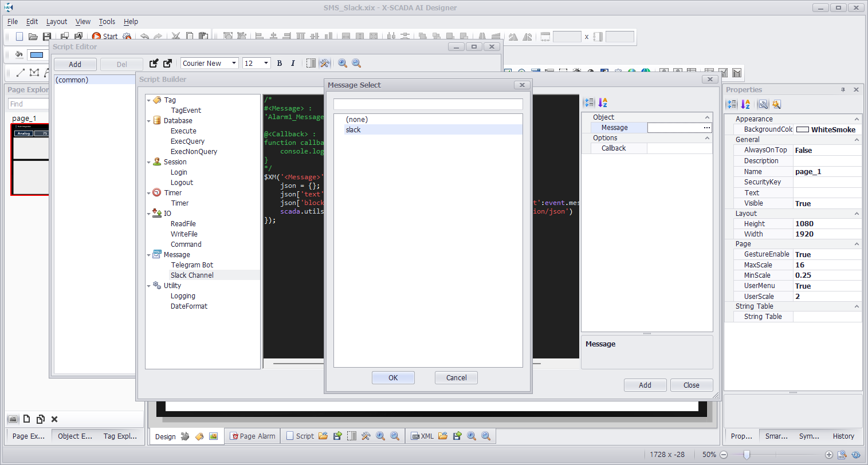The height and width of the screenshot is (465, 868).
Task: Click categorized view icon in Script Builder properties
Action: point(589,103)
